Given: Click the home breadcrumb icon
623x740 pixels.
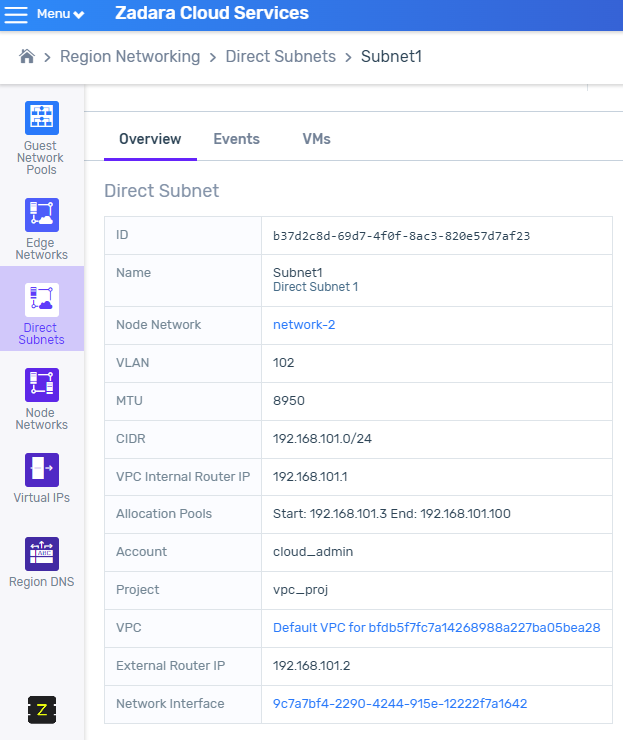Looking at the screenshot, I should (x=27, y=57).
